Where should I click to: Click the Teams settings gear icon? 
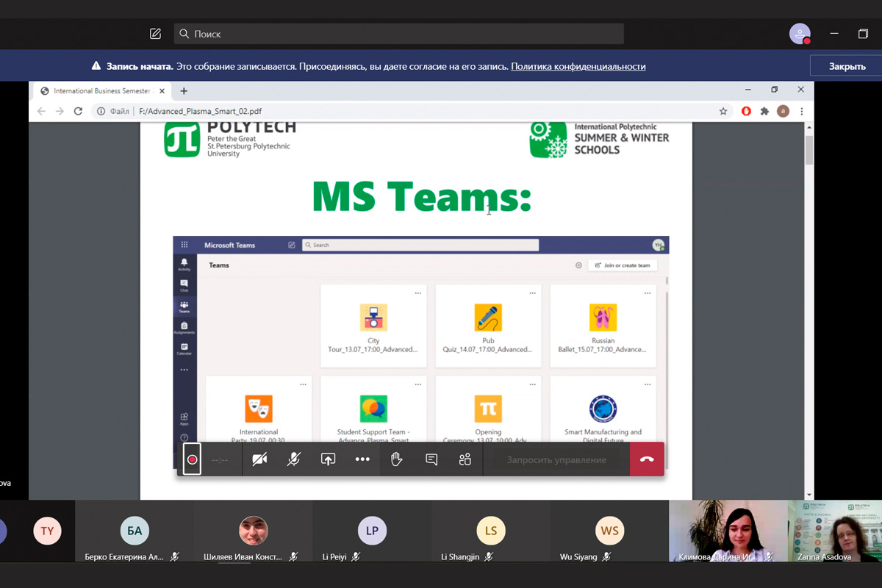(578, 265)
